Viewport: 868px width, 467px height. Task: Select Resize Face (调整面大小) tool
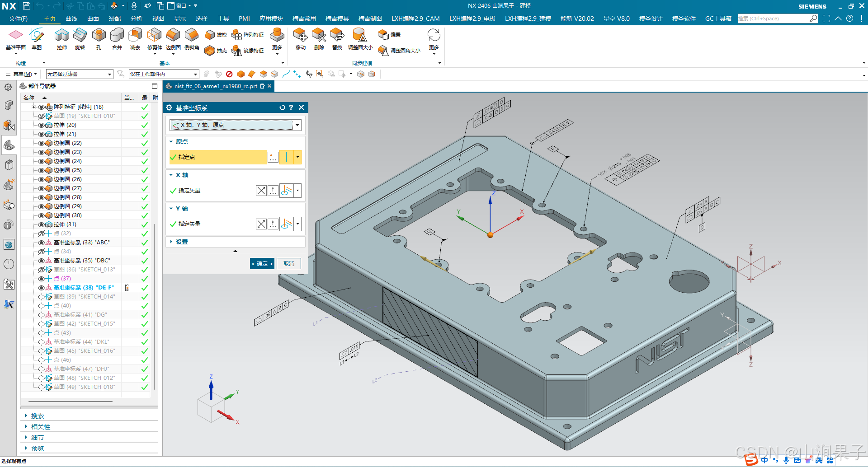pos(360,38)
